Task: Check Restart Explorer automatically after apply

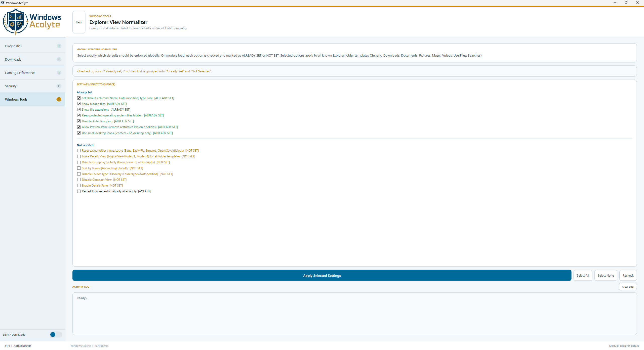Action: 79,191
